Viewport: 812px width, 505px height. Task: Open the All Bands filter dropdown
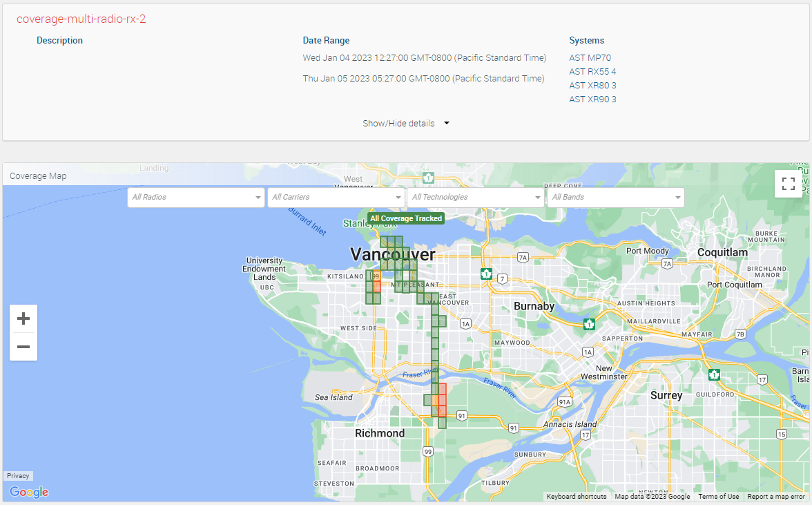pos(616,198)
